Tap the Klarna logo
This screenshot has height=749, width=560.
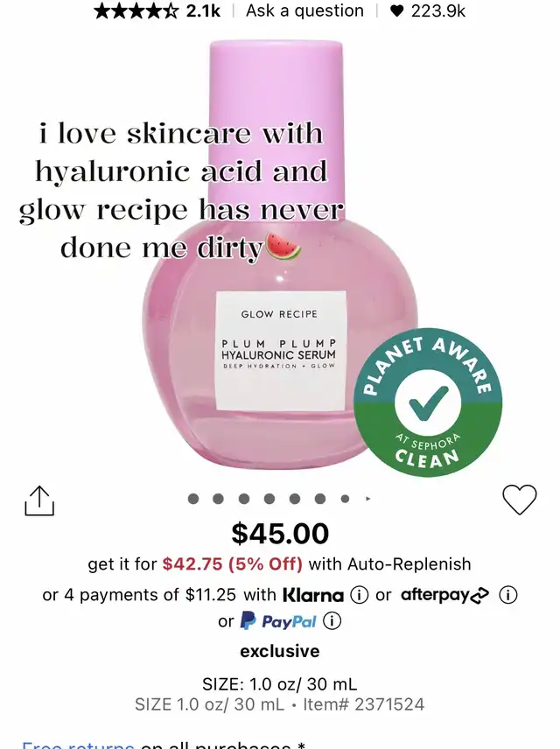[313, 595]
